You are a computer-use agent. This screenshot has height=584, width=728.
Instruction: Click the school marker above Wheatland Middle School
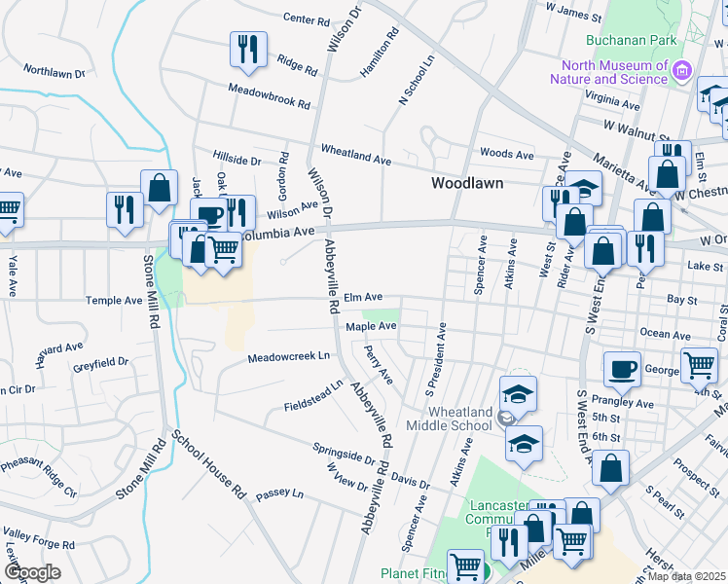(518, 396)
